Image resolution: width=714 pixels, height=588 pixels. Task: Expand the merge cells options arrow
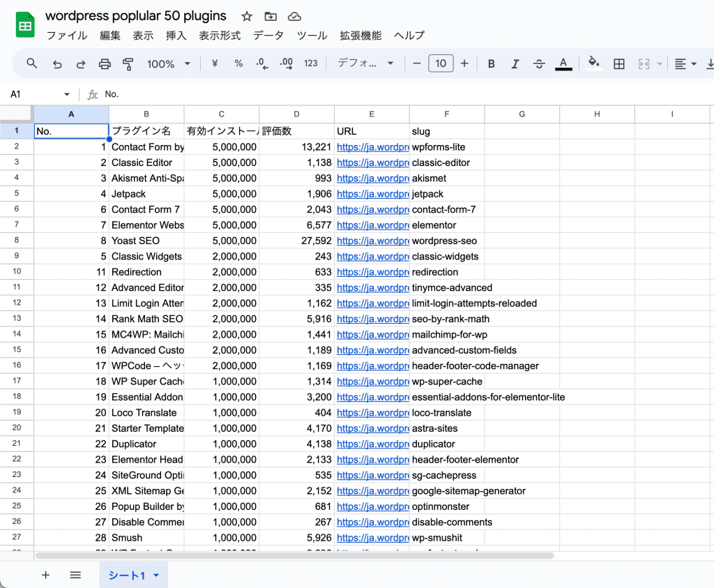pos(660,63)
